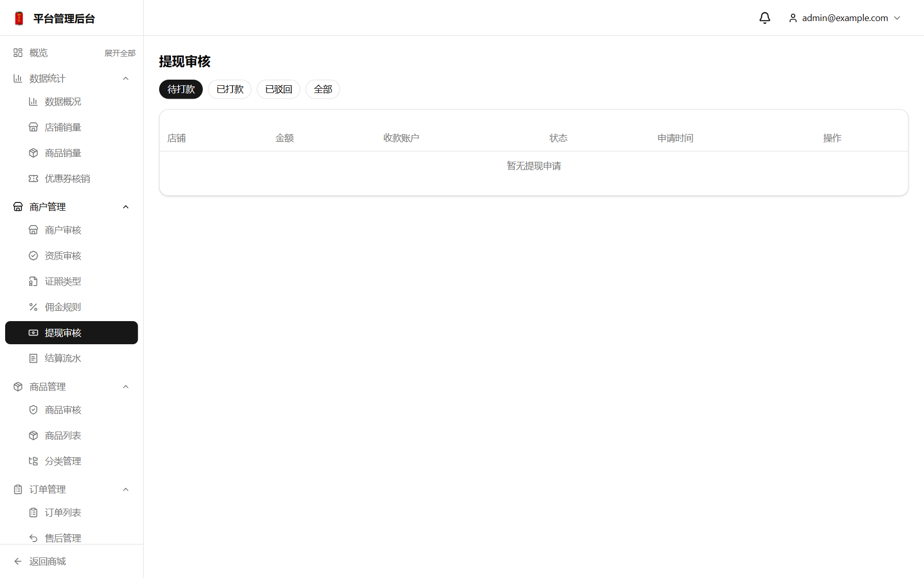
Task: Switch to the 已驳回 tab
Action: click(x=279, y=89)
